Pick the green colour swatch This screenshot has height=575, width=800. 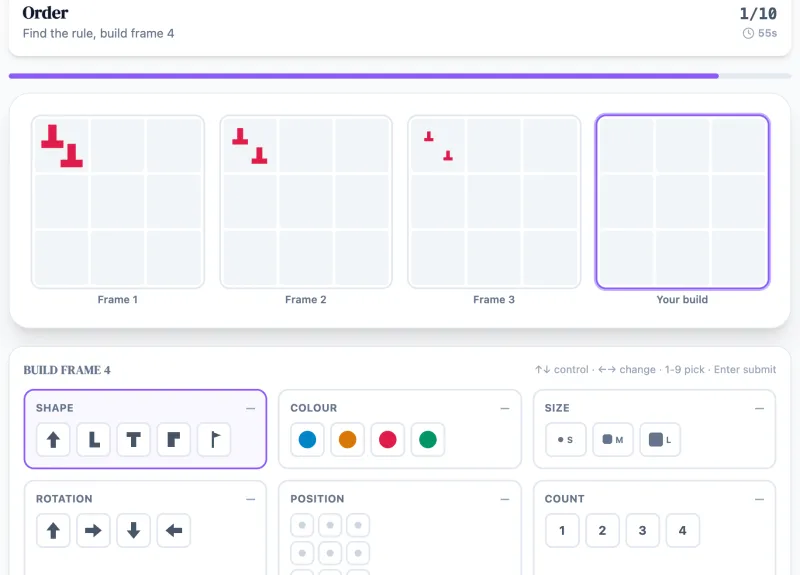428,439
